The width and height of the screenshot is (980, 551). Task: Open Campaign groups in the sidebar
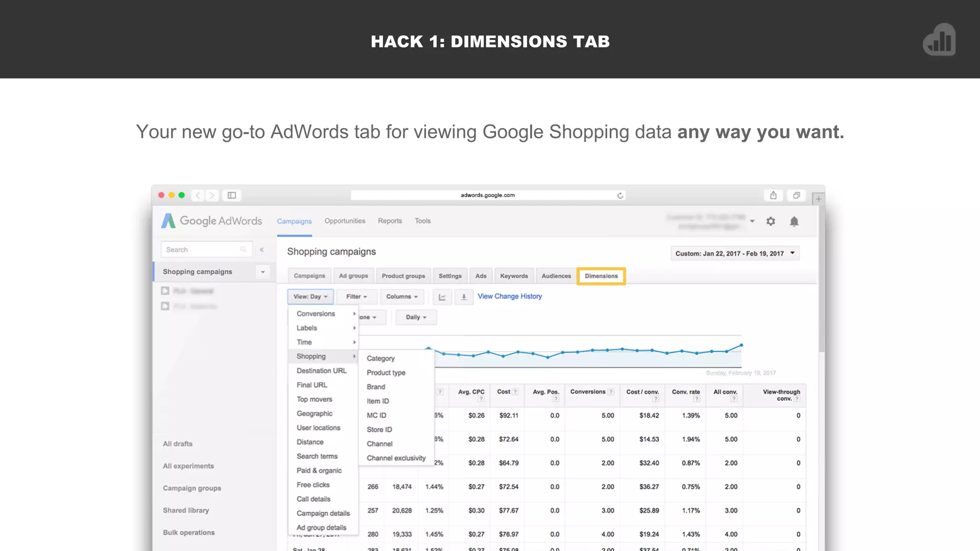pos(192,488)
